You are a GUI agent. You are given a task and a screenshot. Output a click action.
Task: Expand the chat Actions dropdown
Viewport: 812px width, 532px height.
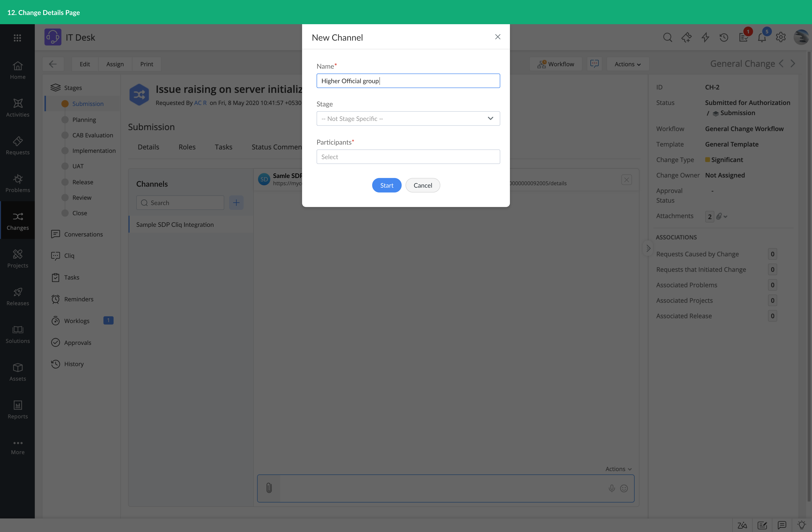click(x=619, y=469)
